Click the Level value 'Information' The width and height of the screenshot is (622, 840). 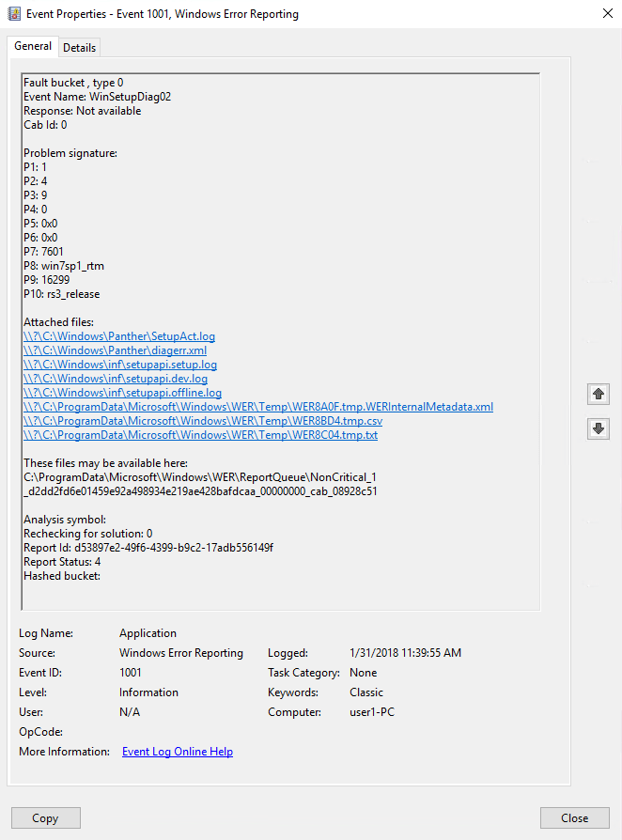[x=148, y=692]
